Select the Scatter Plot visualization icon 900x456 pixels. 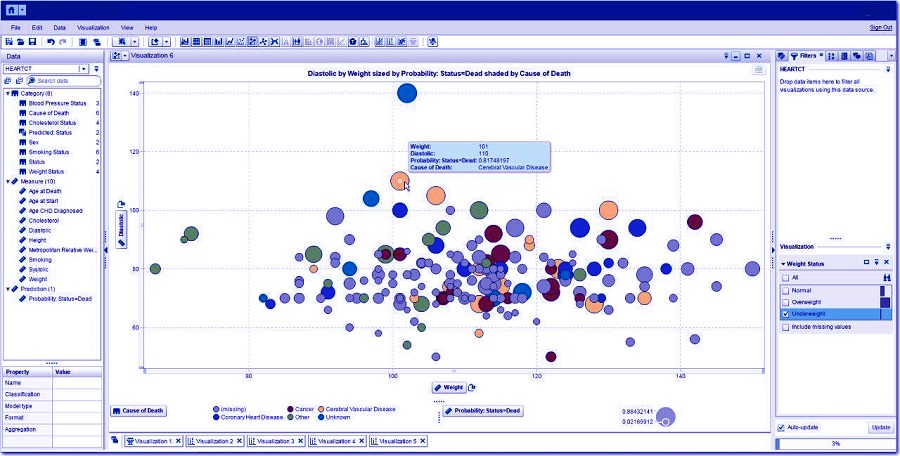click(240, 42)
